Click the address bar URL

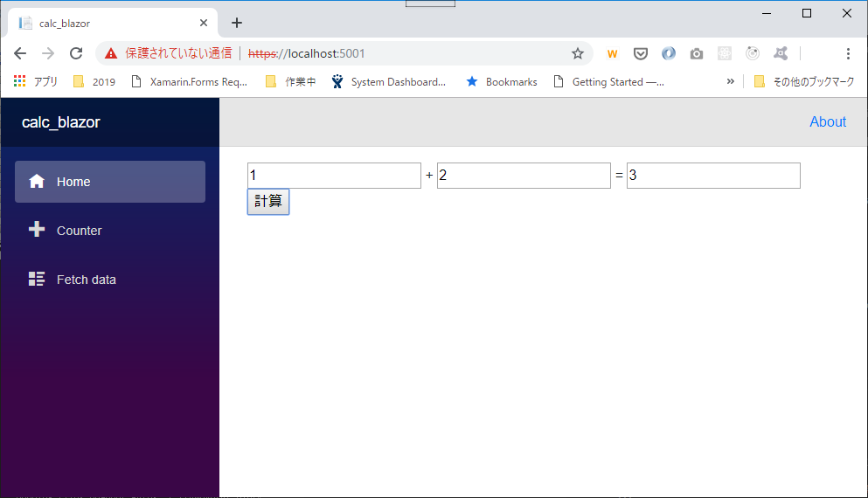tap(307, 53)
